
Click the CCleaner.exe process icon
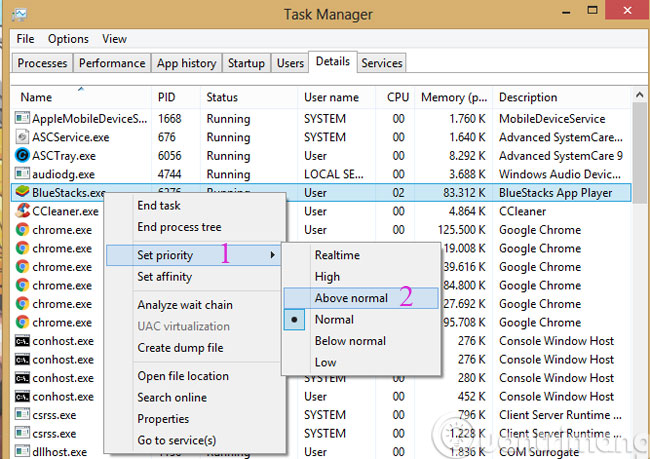click(24, 211)
